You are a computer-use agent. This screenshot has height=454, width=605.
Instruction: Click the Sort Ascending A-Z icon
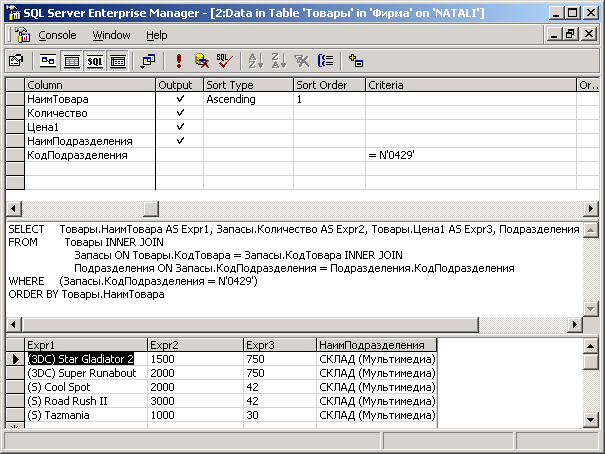[x=255, y=61]
